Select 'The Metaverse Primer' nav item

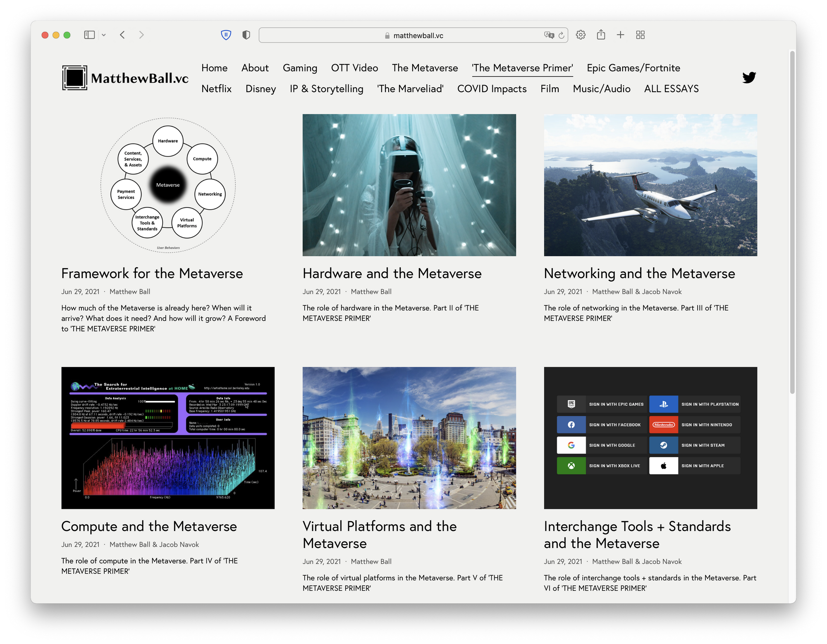click(x=522, y=68)
